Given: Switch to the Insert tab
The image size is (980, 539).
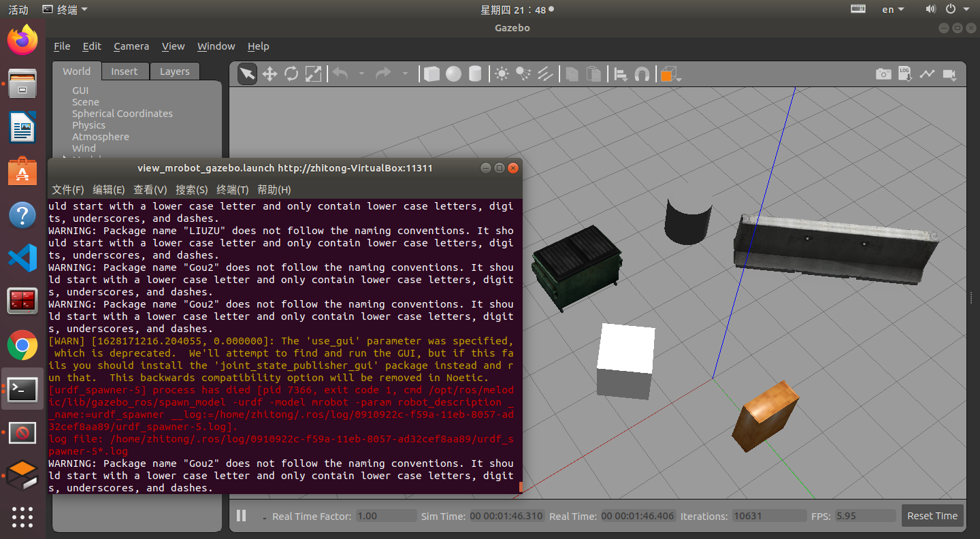Looking at the screenshot, I should (x=125, y=71).
